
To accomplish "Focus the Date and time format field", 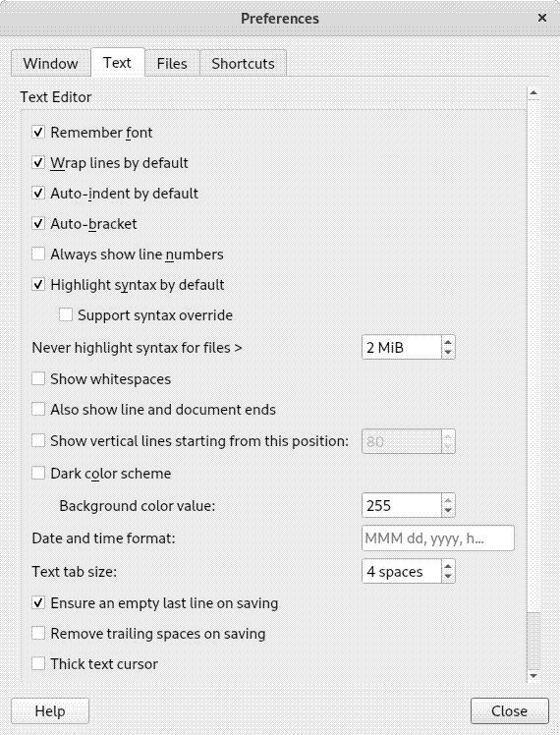I will (438, 538).
